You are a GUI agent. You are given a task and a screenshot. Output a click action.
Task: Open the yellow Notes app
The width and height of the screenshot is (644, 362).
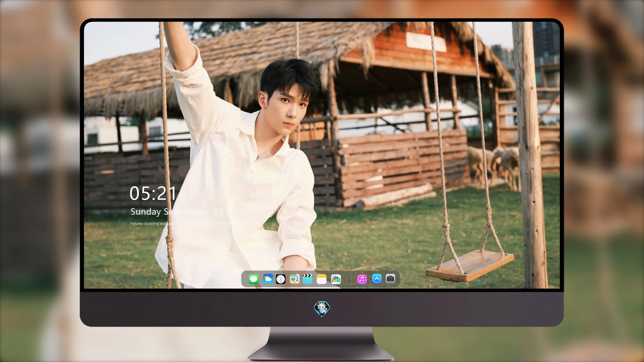coord(321,279)
